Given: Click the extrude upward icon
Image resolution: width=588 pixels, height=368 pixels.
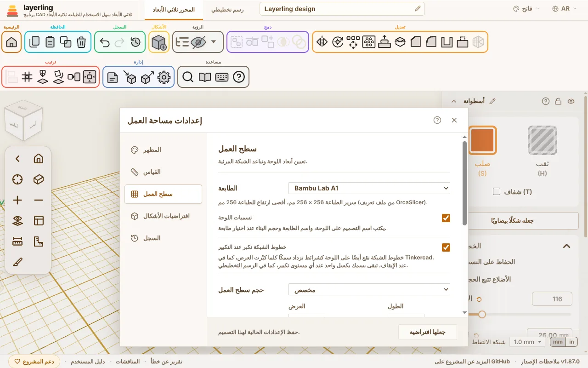Looking at the screenshot, I should (x=384, y=42).
